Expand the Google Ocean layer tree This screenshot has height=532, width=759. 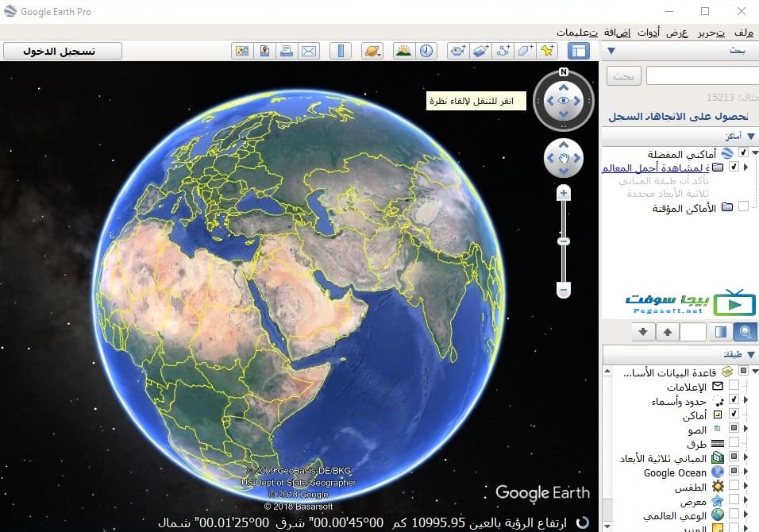click(745, 472)
